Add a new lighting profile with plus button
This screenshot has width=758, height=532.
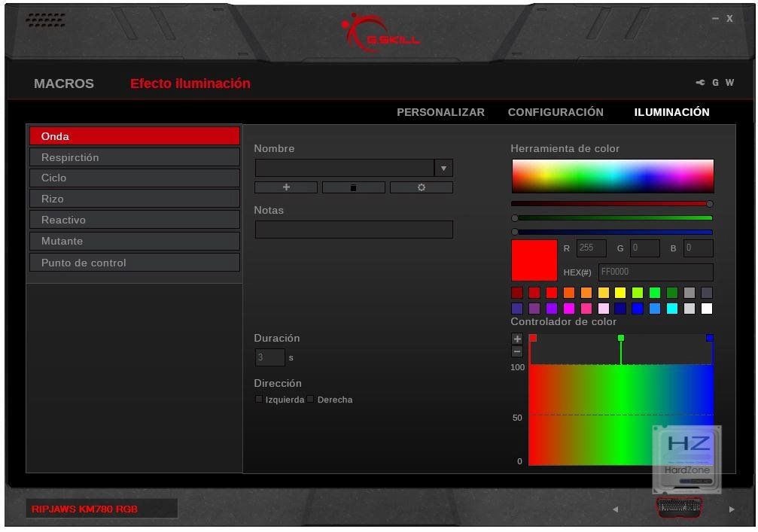(x=286, y=187)
